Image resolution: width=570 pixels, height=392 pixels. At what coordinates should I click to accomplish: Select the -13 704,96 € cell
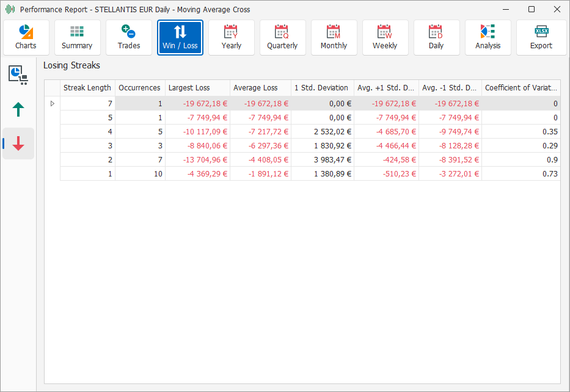197,160
